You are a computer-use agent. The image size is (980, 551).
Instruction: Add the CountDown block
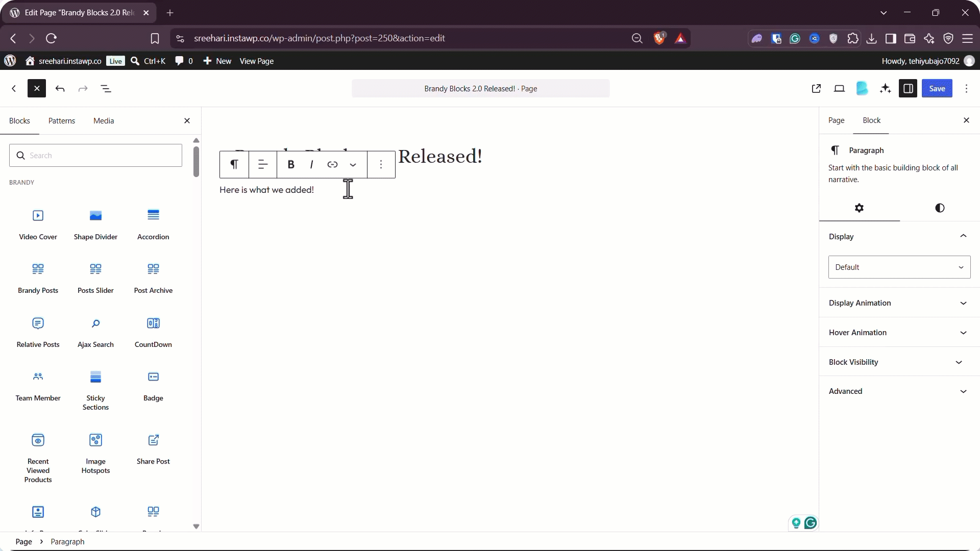(x=153, y=332)
